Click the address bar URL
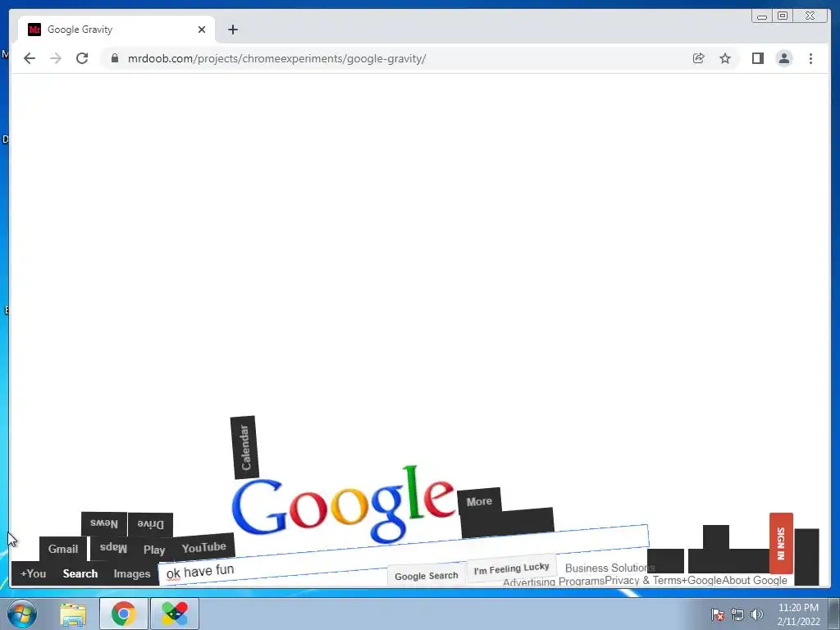840x630 pixels. pos(276,58)
